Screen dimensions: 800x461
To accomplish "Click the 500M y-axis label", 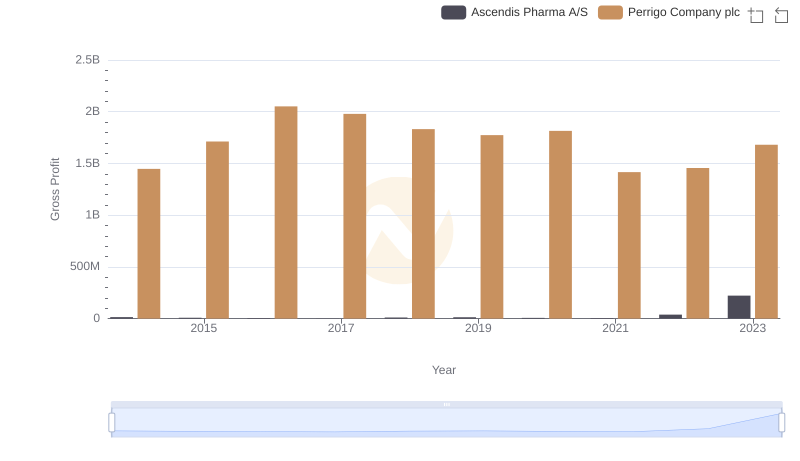I will [85, 266].
